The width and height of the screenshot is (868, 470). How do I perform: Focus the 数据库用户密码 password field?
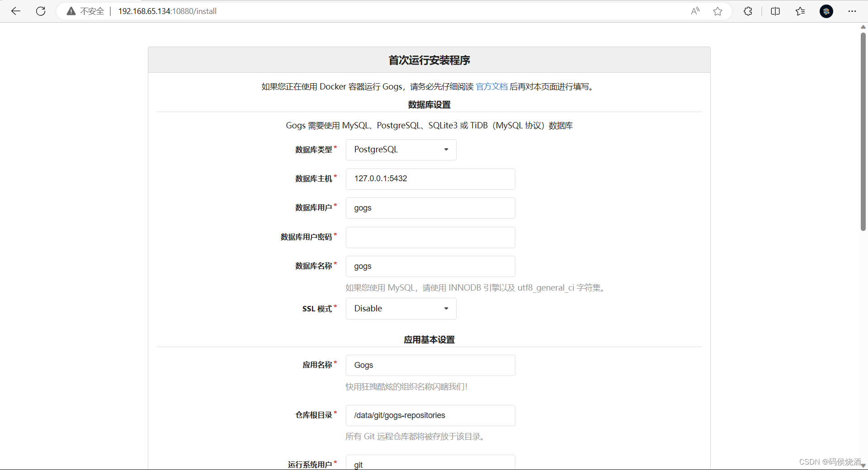[x=430, y=237]
